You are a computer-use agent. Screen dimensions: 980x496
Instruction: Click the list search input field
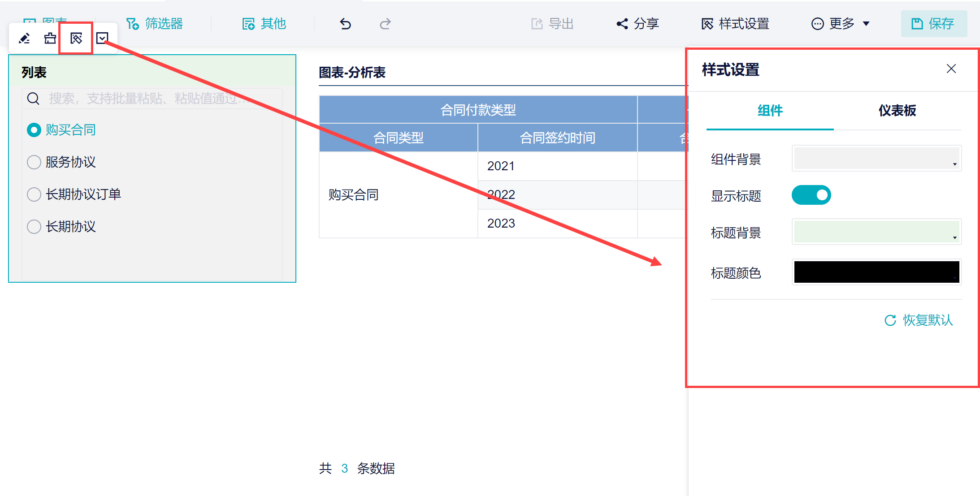[x=152, y=99]
